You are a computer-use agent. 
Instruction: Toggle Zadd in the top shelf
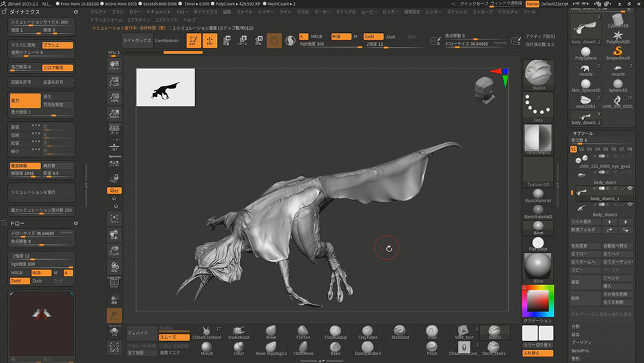[373, 37]
